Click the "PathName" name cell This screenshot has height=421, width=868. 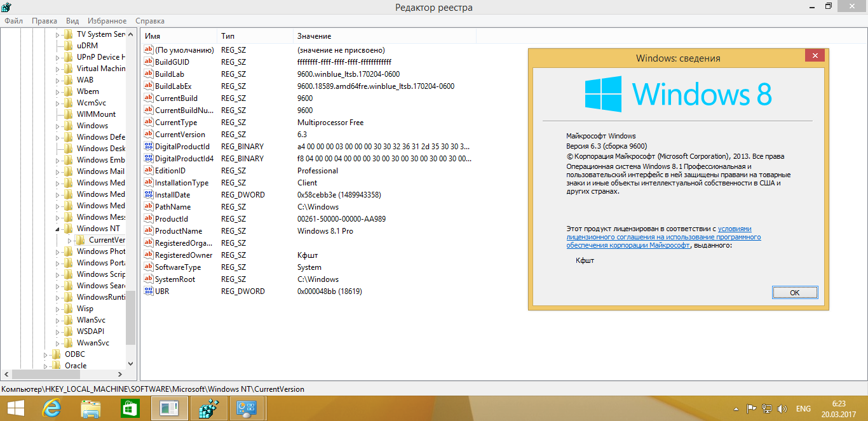pos(173,207)
